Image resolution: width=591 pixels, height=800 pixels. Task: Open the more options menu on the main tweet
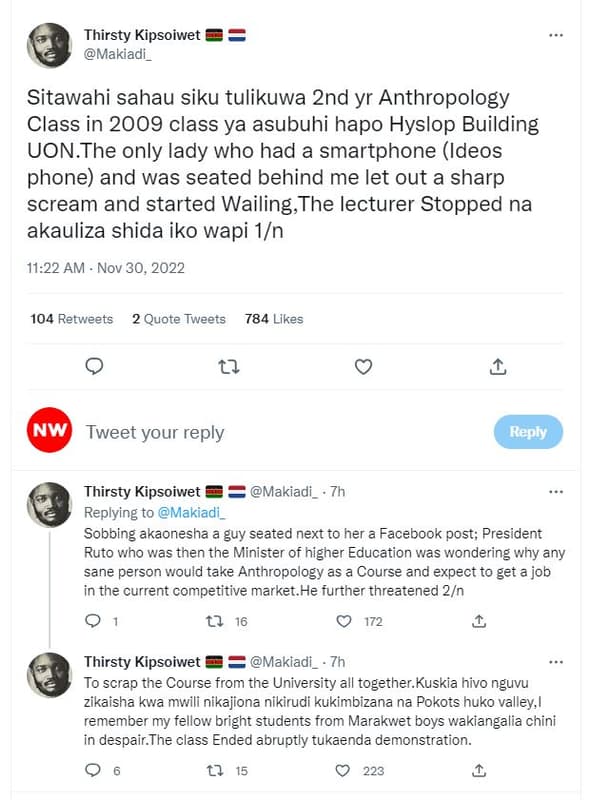point(556,36)
